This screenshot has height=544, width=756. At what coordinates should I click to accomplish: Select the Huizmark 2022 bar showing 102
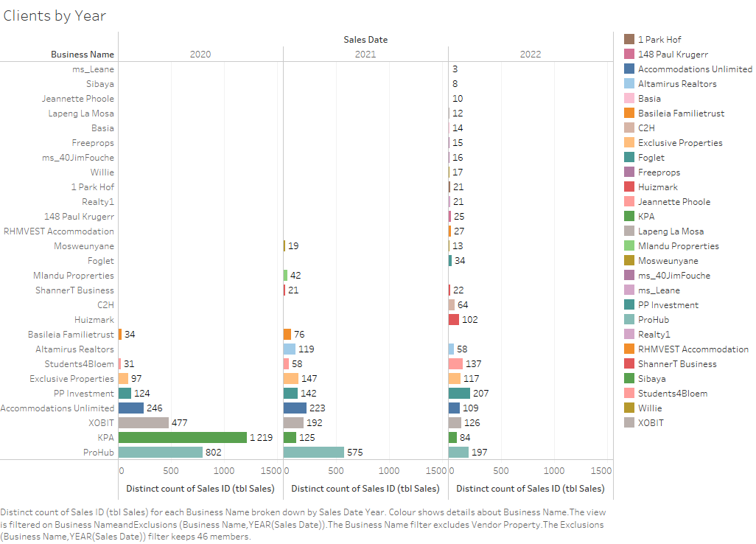[454, 320]
